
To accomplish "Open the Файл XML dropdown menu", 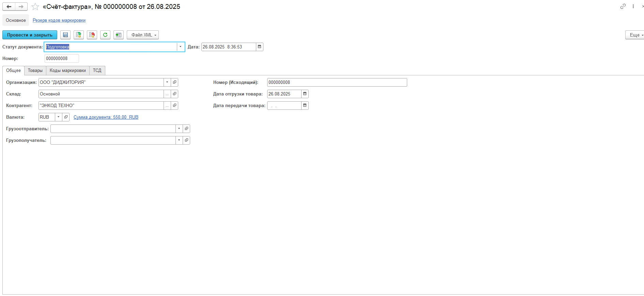I will pos(142,35).
